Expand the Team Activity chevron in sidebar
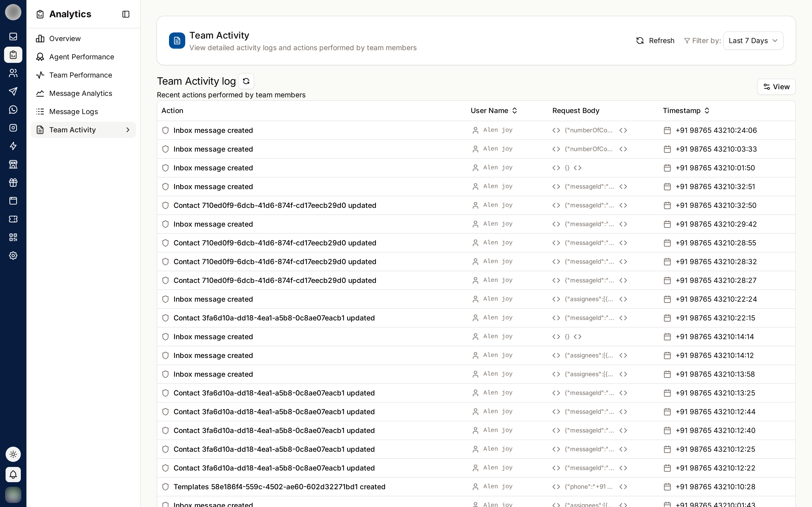The image size is (812, 507). click(x=128, y=130)
